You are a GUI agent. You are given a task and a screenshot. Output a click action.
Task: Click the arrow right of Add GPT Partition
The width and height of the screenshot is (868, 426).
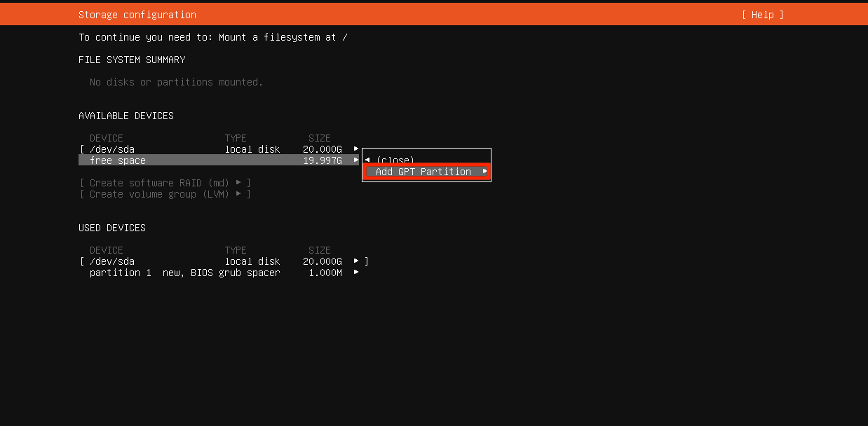(x=484, y=172)
